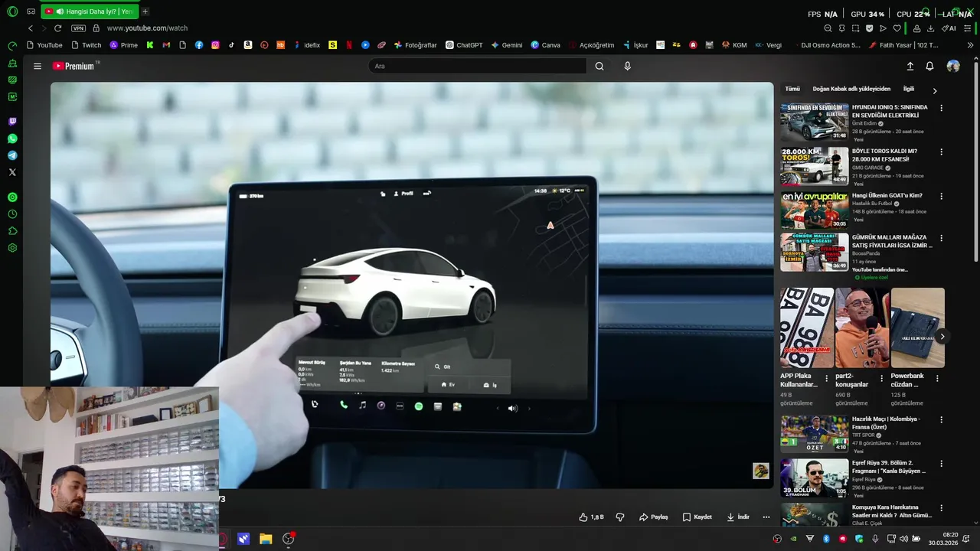Screen dimensions: 980x551
Task: Open the Netflix bookmark icon
Action: pos(349,45)
